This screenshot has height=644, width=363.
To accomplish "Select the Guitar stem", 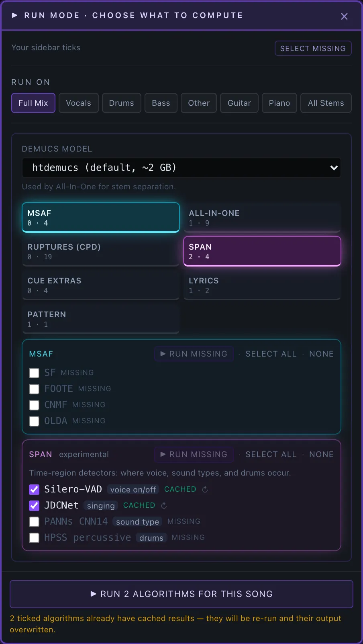I will pos(239,103).
